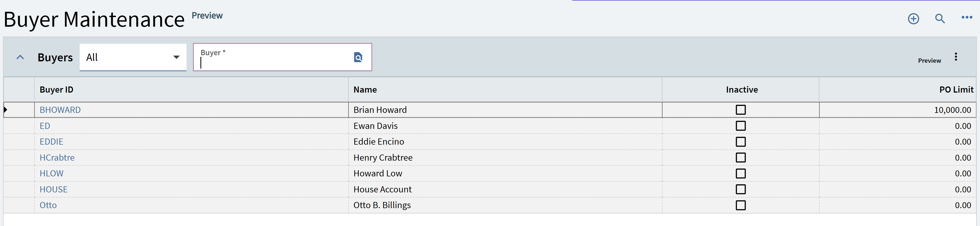Click the Otto buyer ID link
The width and height of the screenshot is (980, 226).
pyautogui.click(x=48, y=205)
